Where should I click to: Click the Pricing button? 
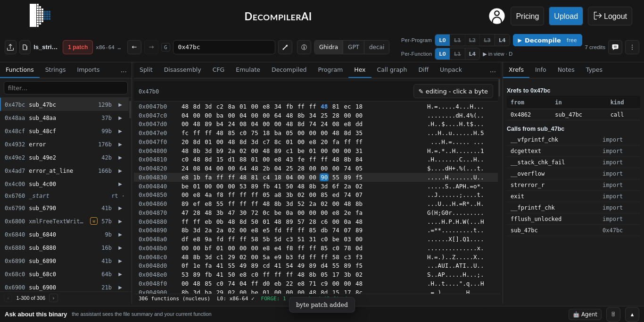coord(527,16)
